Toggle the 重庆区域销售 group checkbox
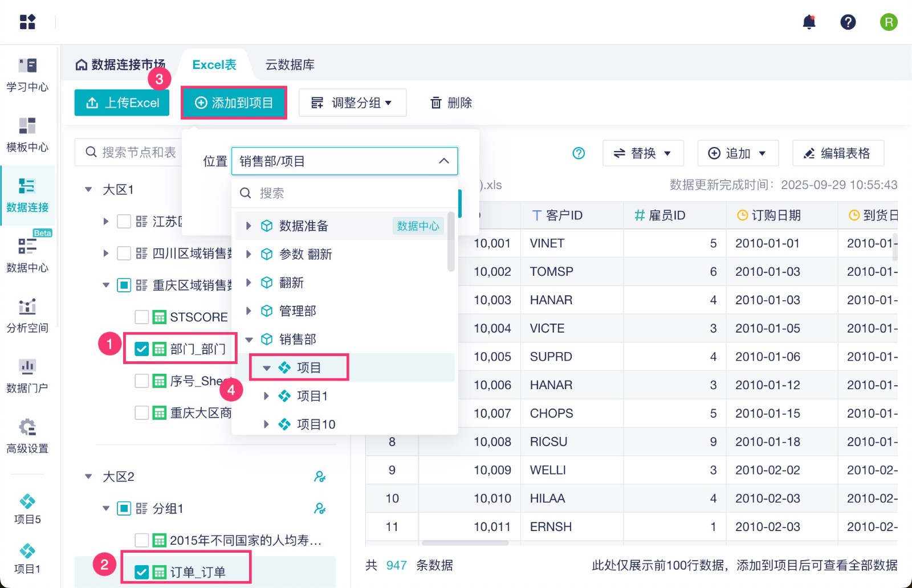The image size is (912, 588). point(124,285)
